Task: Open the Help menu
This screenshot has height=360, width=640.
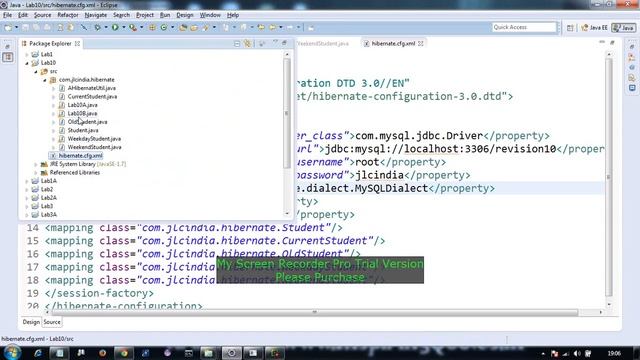Action: click(x=233, y=15)
